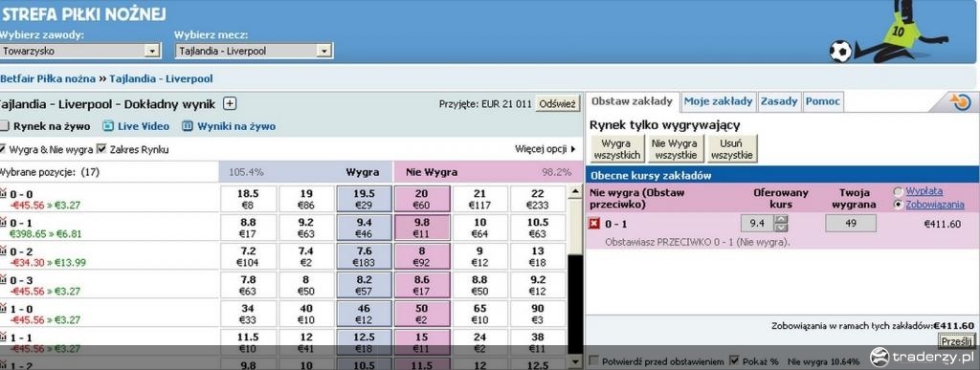980x370 pixels.
Task: Open Wyniki na żywo link
Action: pos(236,126)
